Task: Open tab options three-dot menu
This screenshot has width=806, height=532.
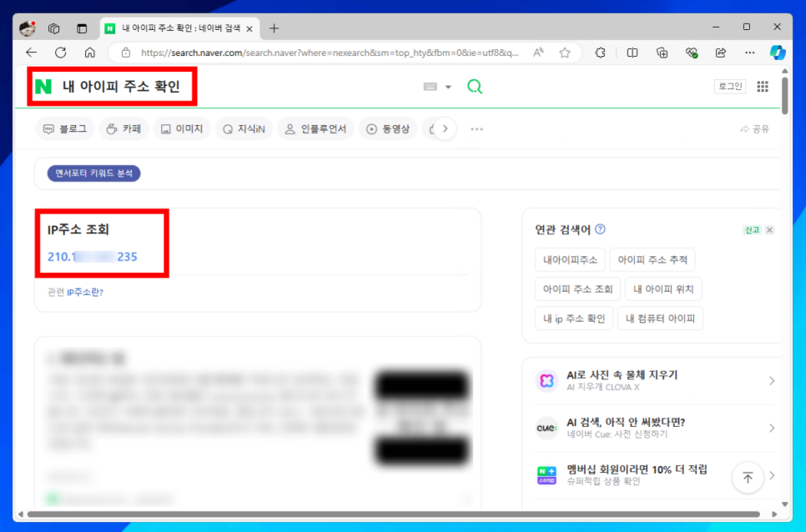Action: (477, 129)
